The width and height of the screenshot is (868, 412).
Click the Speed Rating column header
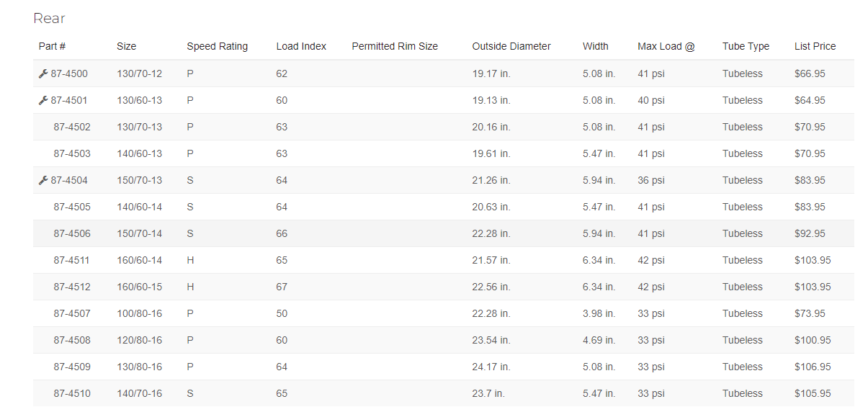click(x=217, y=47)
